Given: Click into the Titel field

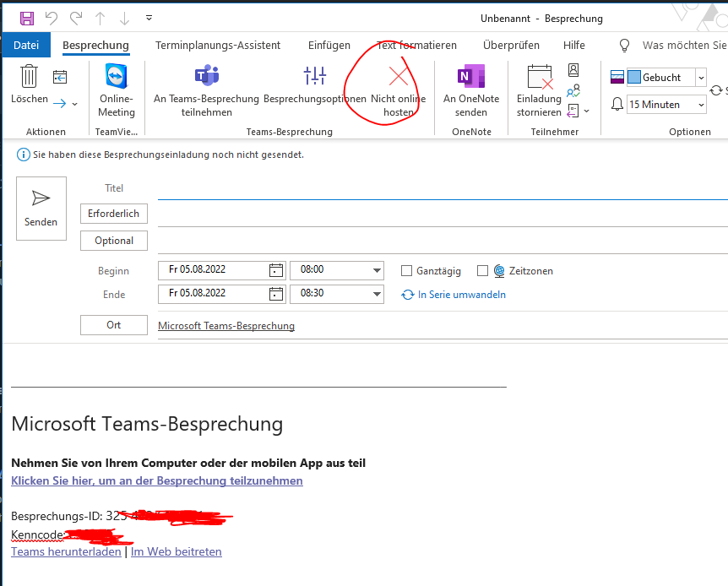Looking at the screenshot, I should pyautogui.click(x=443, y=188).
